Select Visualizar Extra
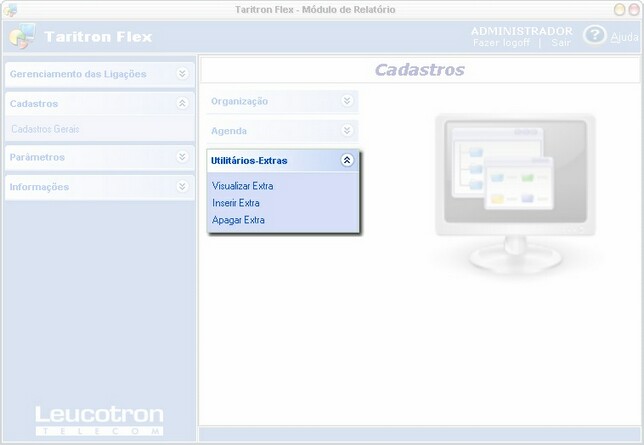Screen dimensions: 644x445 243,186
